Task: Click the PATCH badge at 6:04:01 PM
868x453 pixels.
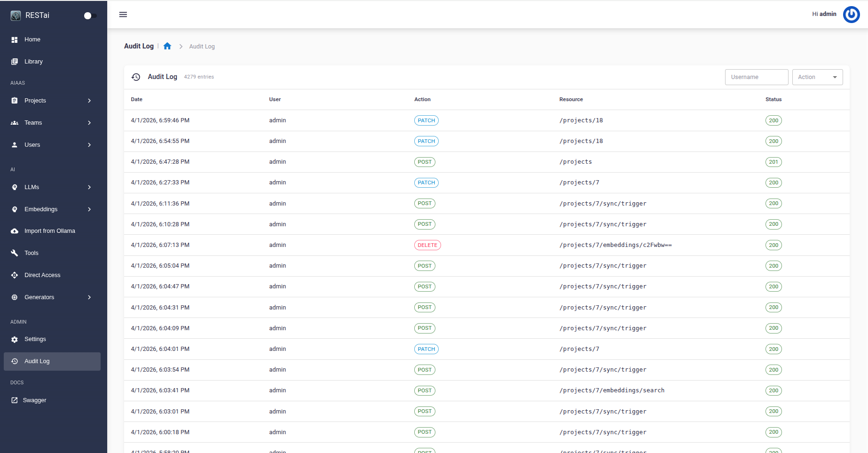Action: pyautogui.click(x=426, y=349)
